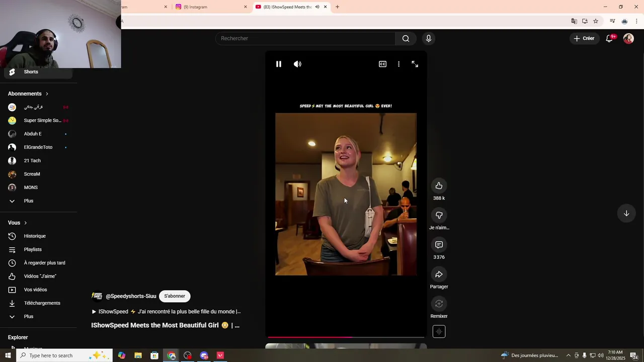Open the Arabic-named first subscription channel
The image size is (644, 362).
click(38, 107)
